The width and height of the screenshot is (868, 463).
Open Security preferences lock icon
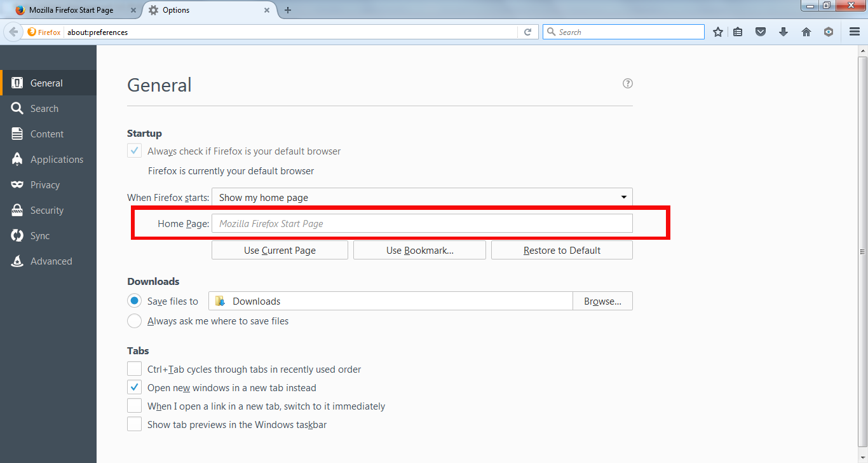[17, 210]
